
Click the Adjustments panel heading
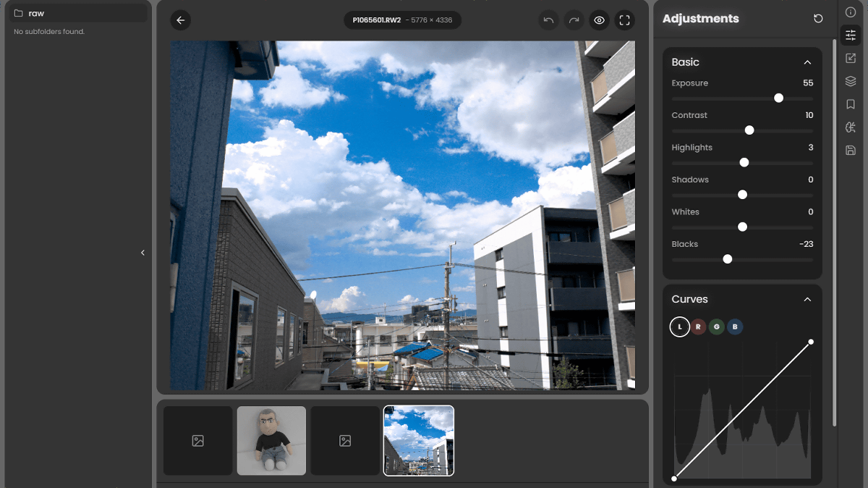point(701,19)
